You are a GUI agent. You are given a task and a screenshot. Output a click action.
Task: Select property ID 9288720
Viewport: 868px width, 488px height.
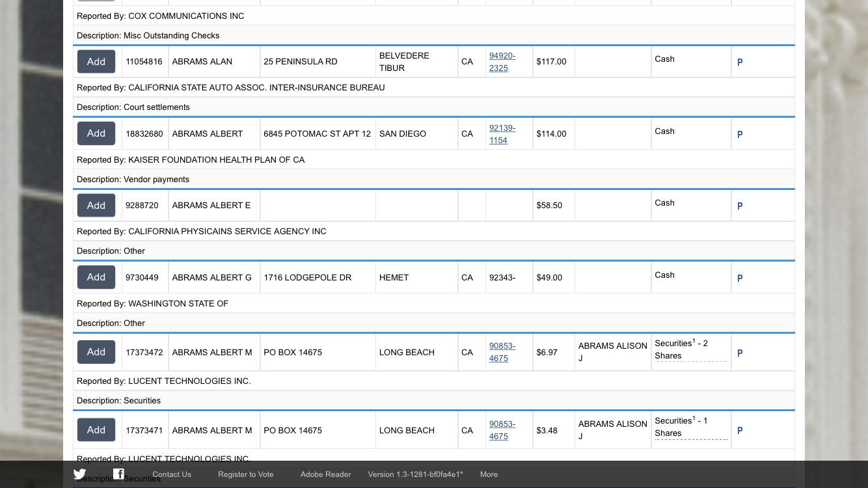pos(142,206)
